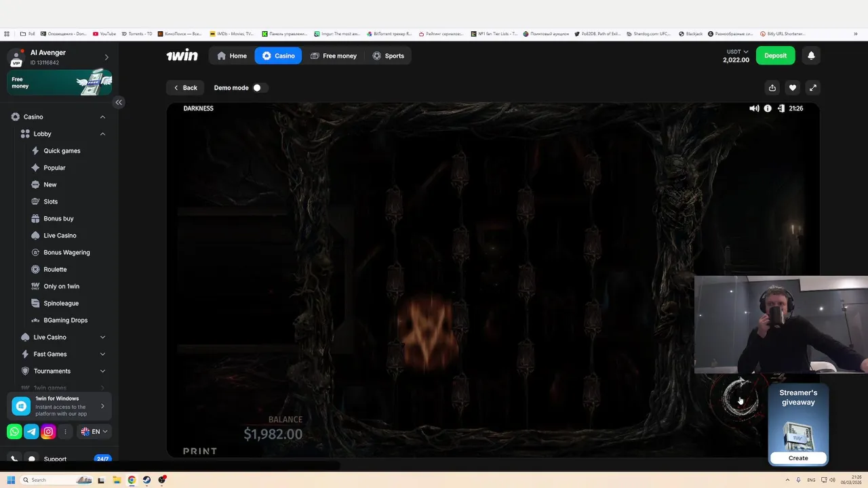Open Steam from taskbar
Screen dimensions: 868x488
pyautogui.click(x=146, y=480)
